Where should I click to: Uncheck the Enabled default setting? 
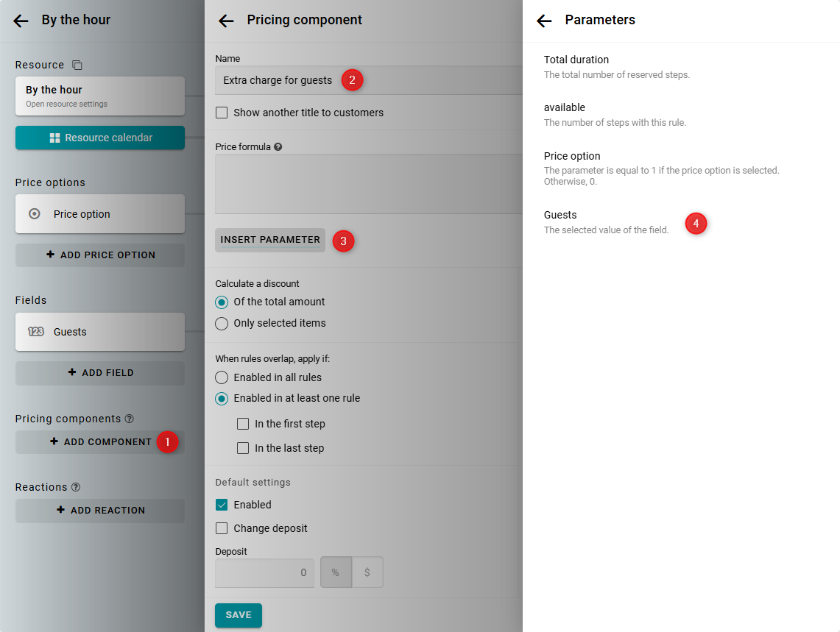click(222, 505)
